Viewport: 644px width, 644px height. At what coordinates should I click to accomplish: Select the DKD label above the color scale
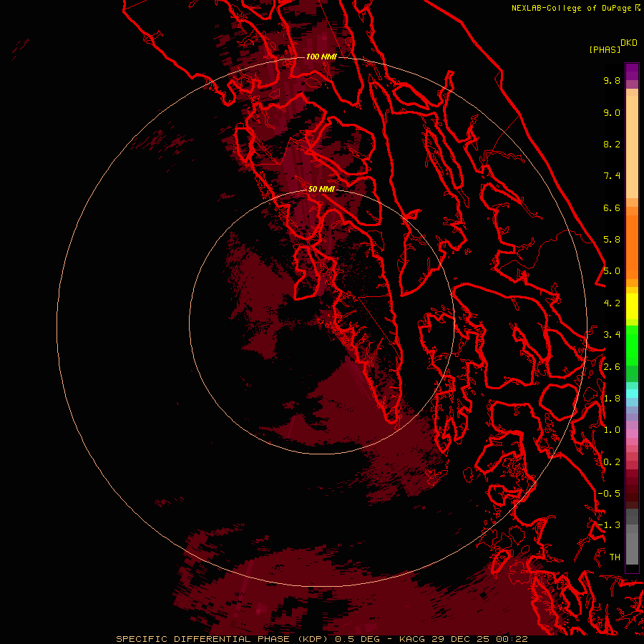coord(628,43)
